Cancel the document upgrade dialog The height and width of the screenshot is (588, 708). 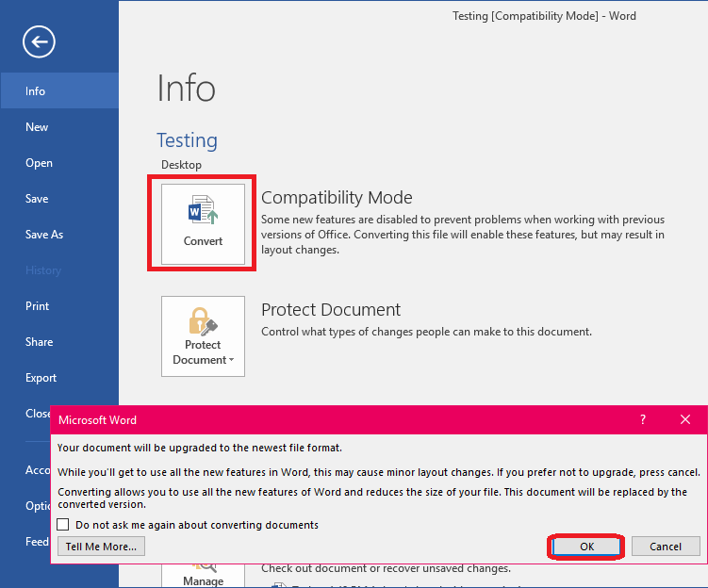(x=665, y=547)
